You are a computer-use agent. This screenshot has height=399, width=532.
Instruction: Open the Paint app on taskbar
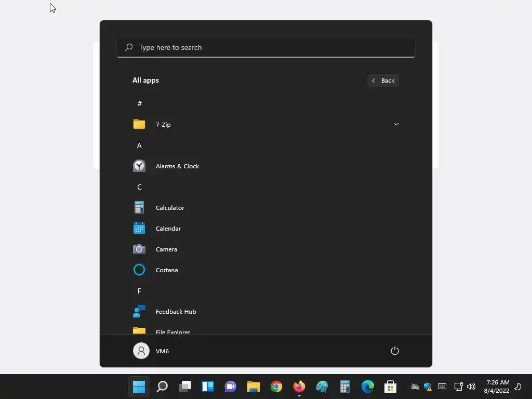pyautogui.click(x=322, y=387)
